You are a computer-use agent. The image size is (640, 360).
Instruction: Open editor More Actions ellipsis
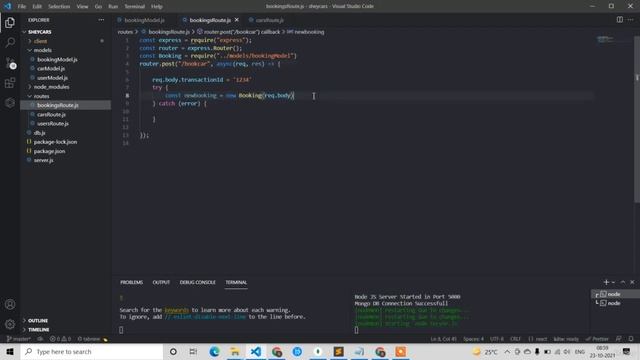click(x=631, y=20)
